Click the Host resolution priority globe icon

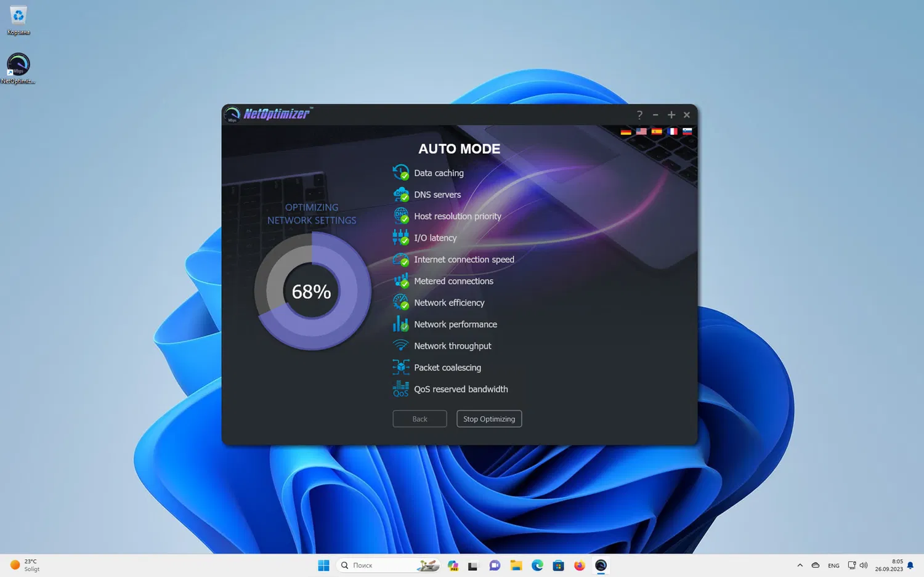tap(400, 216)
